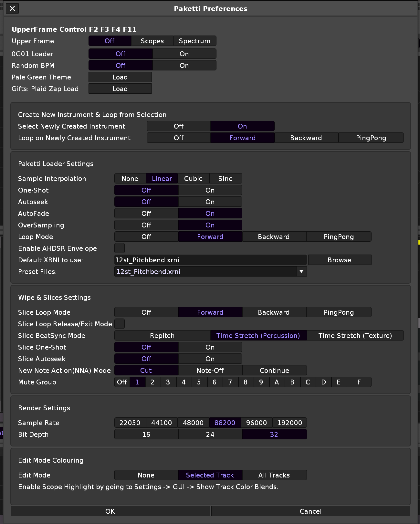Click the Default XRNI text field
Viewport: 420px width, 524px height.
pyautogui.click(x=210, y=260)
